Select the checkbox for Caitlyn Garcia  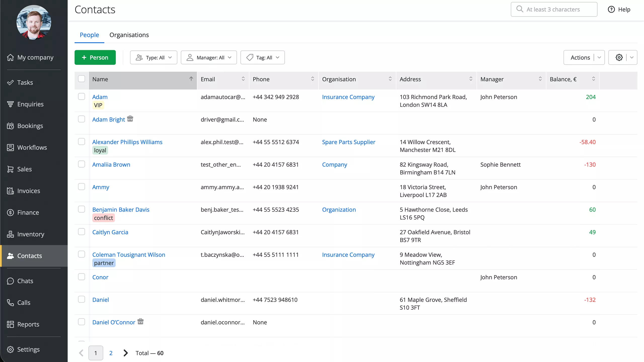click(82, 232)
